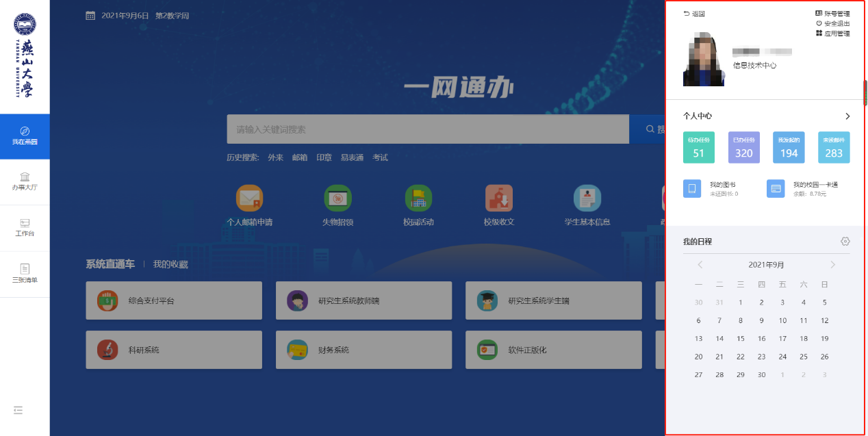Click the keyword search input field
Viewport: 868px width, 436px height.
tap(428, 129)
